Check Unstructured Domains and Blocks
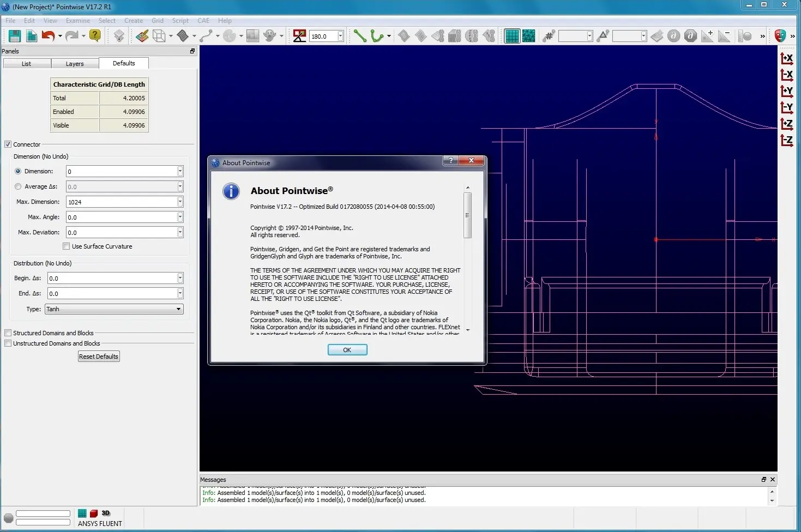 point(8,343)
